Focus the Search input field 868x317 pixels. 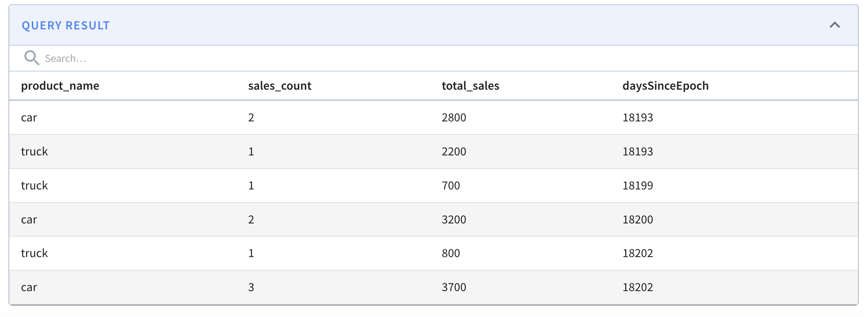pos(232,58)
